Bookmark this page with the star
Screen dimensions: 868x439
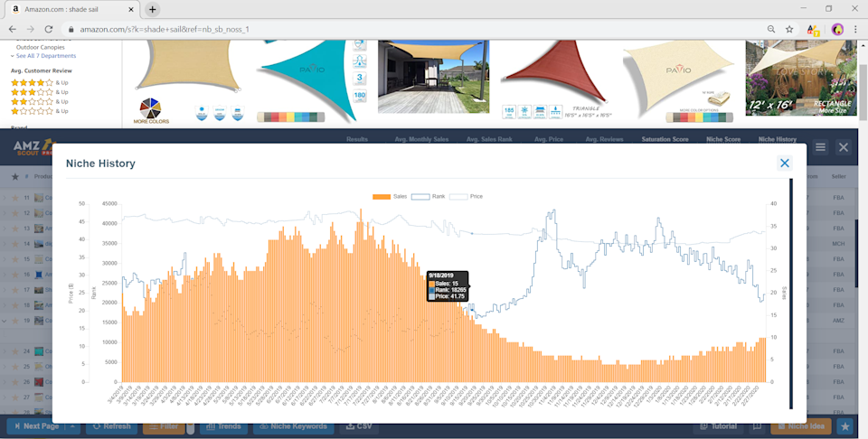pos(789,29)
